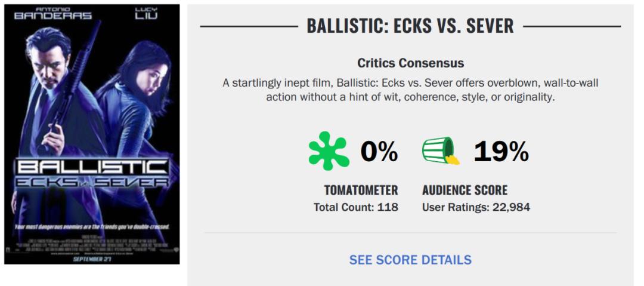Click the Total Count: 118 text
Viewport: 644px width, 286px height.
[x=356, y=207]
